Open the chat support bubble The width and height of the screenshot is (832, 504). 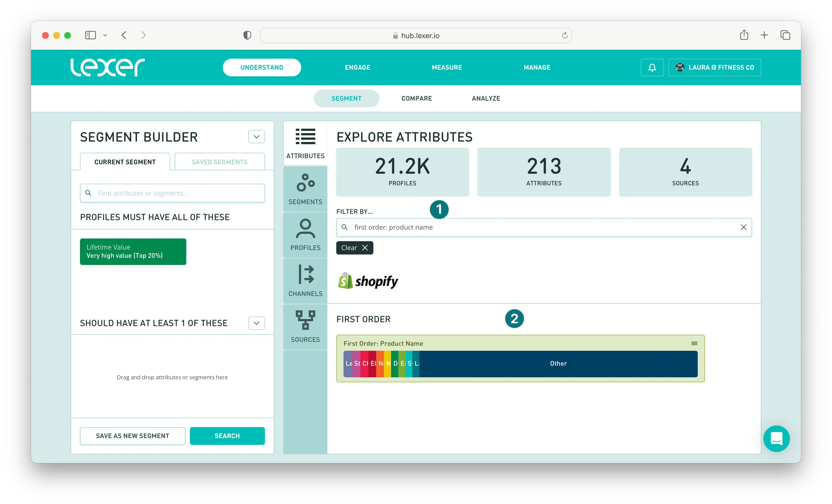[776, 438]
